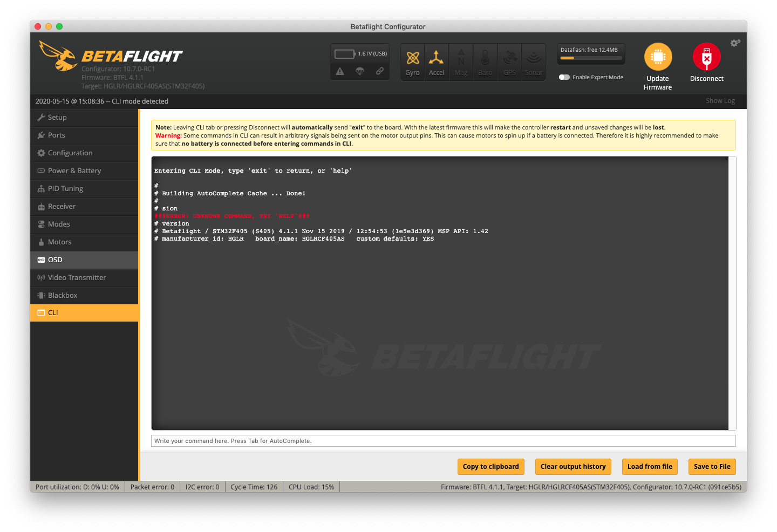The height and width of the screenshot is (532, 777).
Task: Click the manufacturer_id HGLR output line
Action: coord(294,238)
